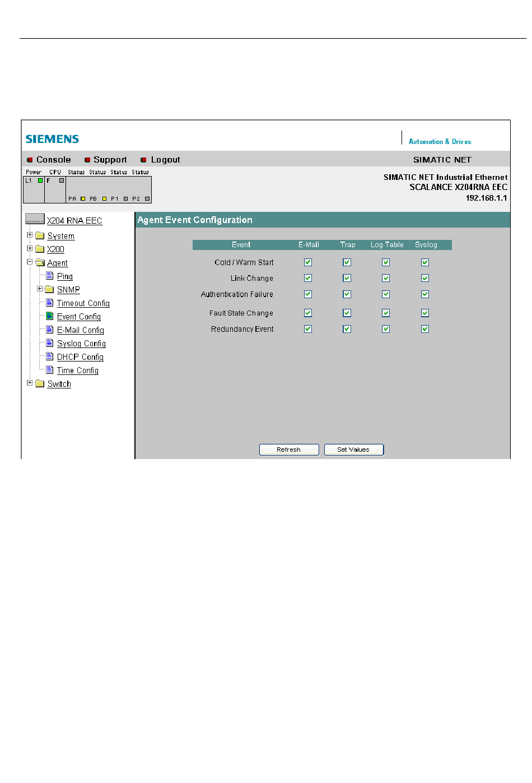The height and width of the screenshot is (783, 532).
Task: Select the Event Config link
Action: click(79, 317)
